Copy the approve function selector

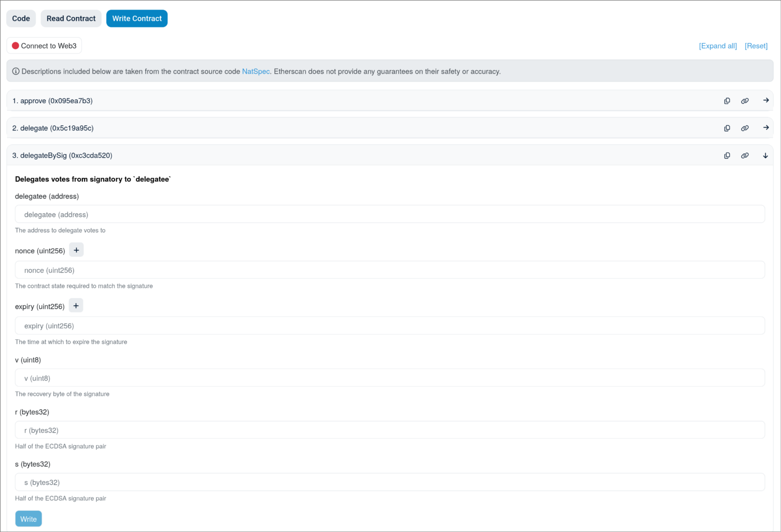tap(727, 100)
